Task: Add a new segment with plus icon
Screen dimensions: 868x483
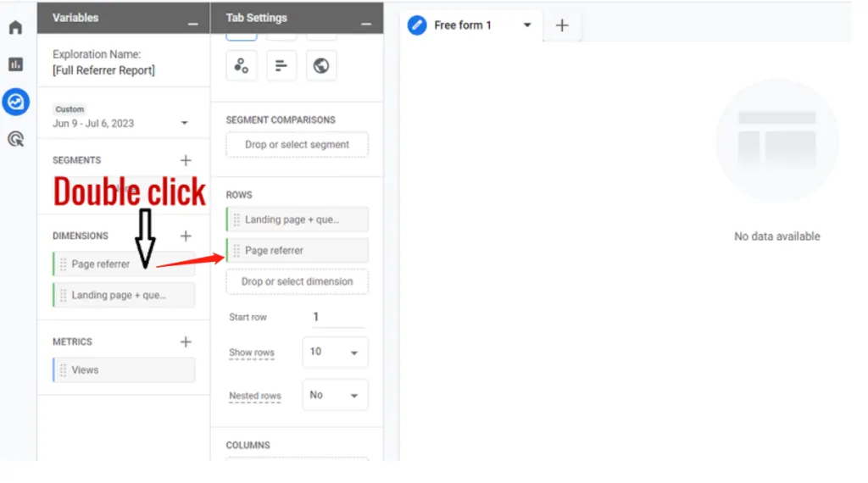Action: 186,160
